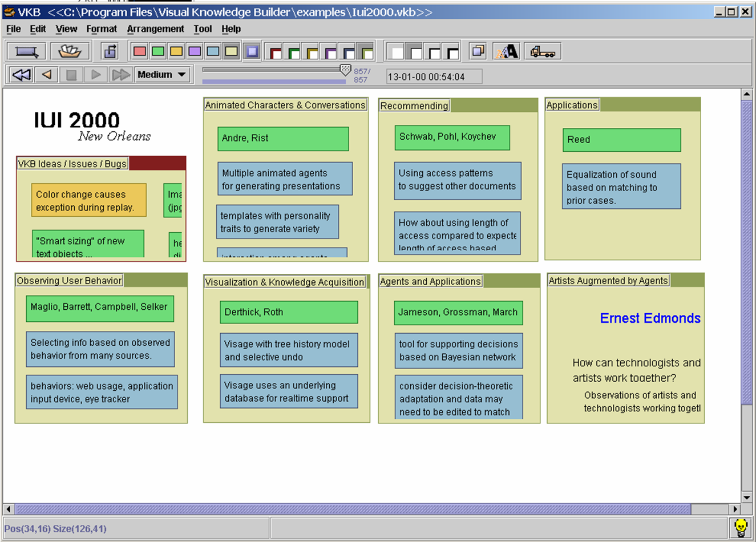Image resolution: width=756 pixels, height=542 pixels.
Task: Click the 'Reed' green note
Action: point(621,140)
